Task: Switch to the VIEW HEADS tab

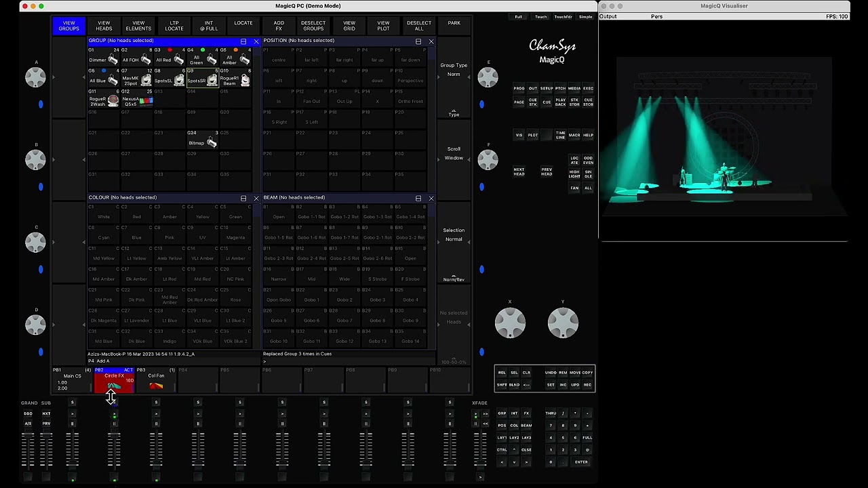Action: click(104, 26)
